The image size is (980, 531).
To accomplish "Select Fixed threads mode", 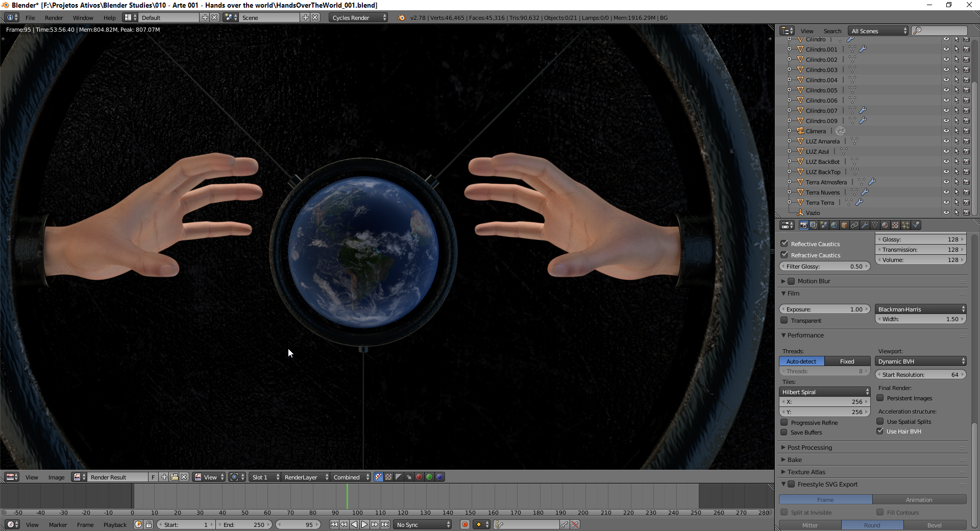I will 847,361.
